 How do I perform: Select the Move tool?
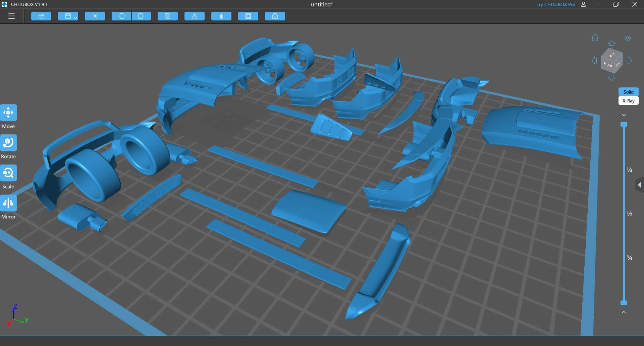[8, 113]
